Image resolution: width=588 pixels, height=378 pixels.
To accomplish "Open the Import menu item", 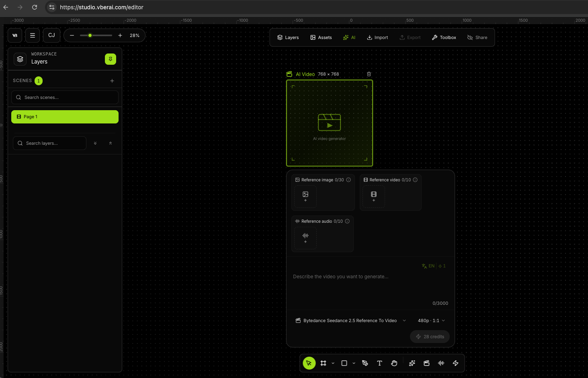I will (x=377, y=37).
